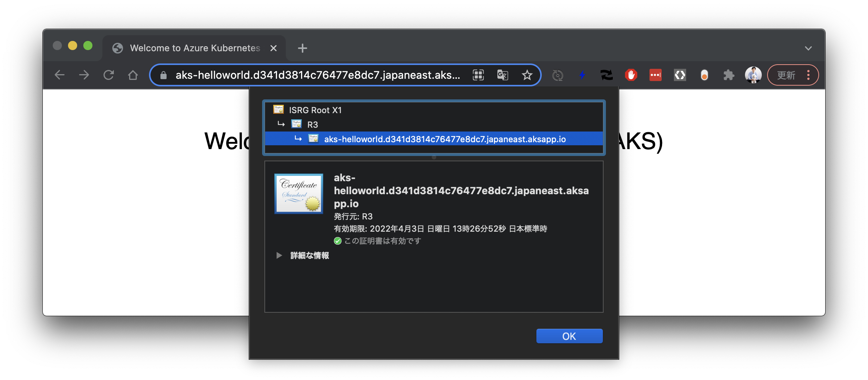Open the red password dots extension
This screenshot has height=380, width=868.
point(656,75)
